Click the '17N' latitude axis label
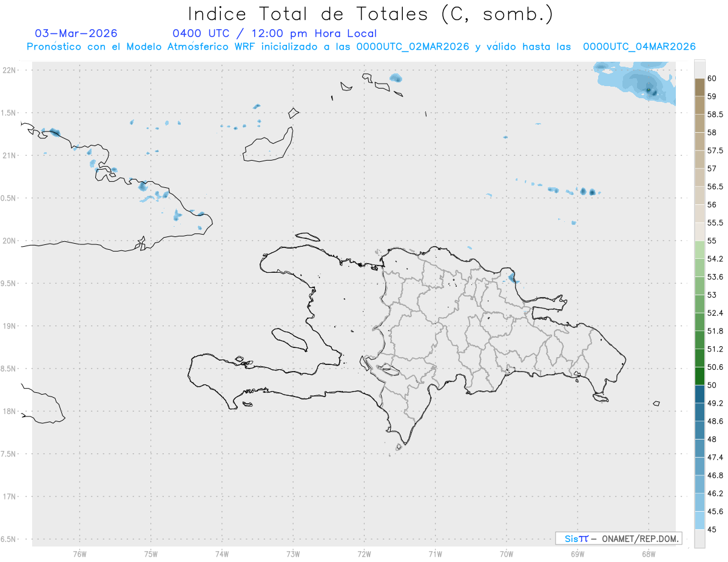The image size is (728, 562). [10, 497]
